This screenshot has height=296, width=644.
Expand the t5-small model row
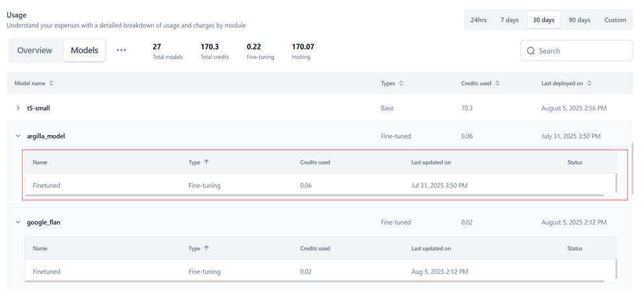pyautogui.click(x=18, y=108)
